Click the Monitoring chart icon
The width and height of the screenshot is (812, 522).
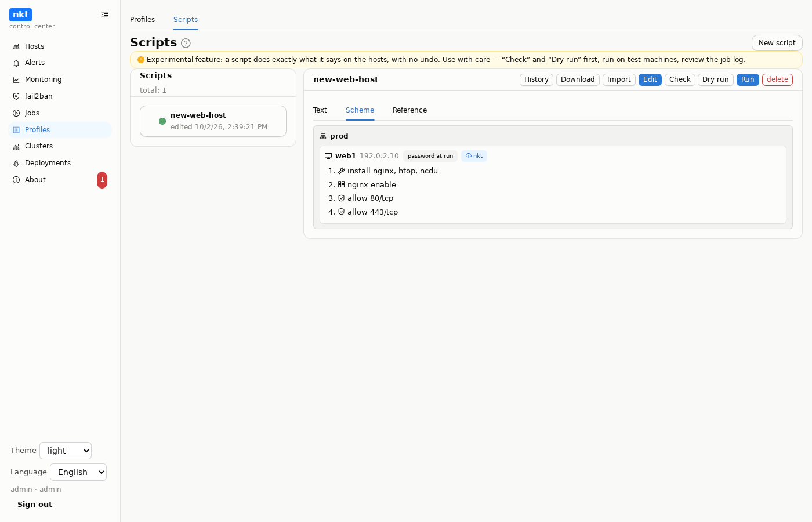(16, 79)
